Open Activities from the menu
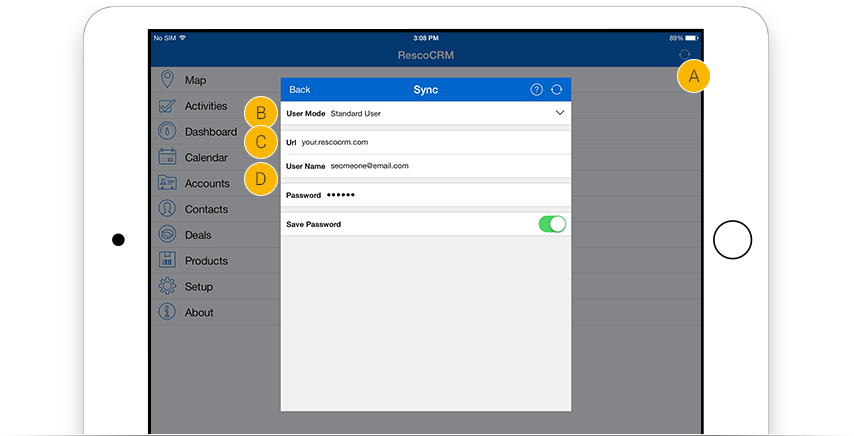The height and width of the screenshot is (436, 854). click(x=205, y=106)
